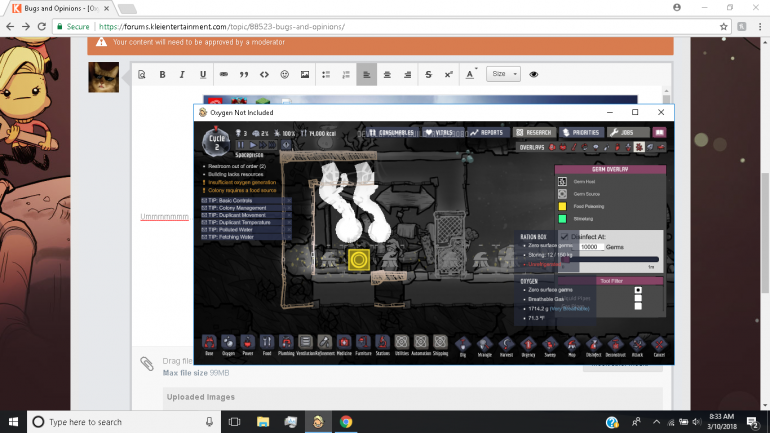Show hidden system tray icons chevron

[x=657, y=422]
